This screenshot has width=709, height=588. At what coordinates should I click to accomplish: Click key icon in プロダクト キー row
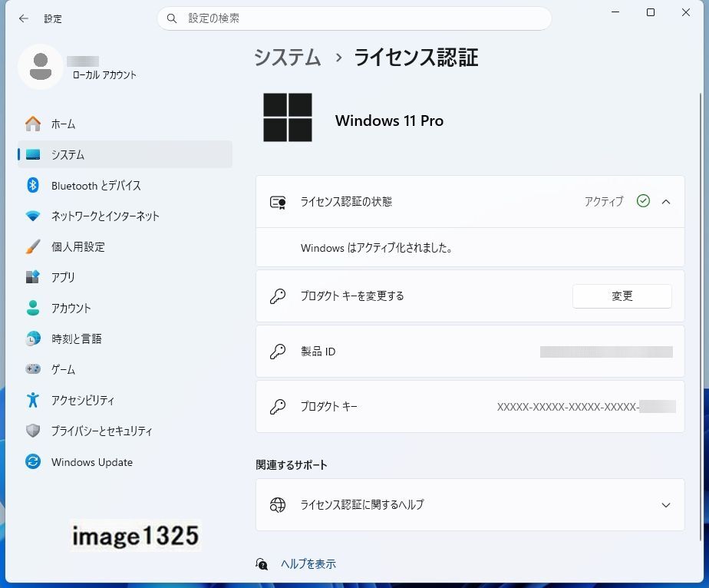pos(278,407)
